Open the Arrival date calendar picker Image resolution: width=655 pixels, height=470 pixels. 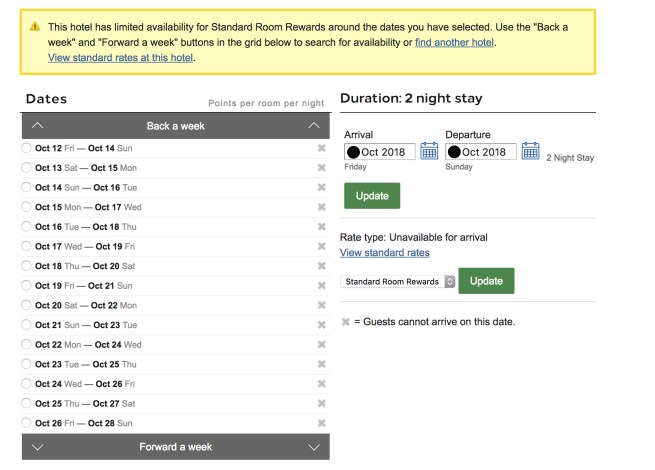click(x=429, y=151)
